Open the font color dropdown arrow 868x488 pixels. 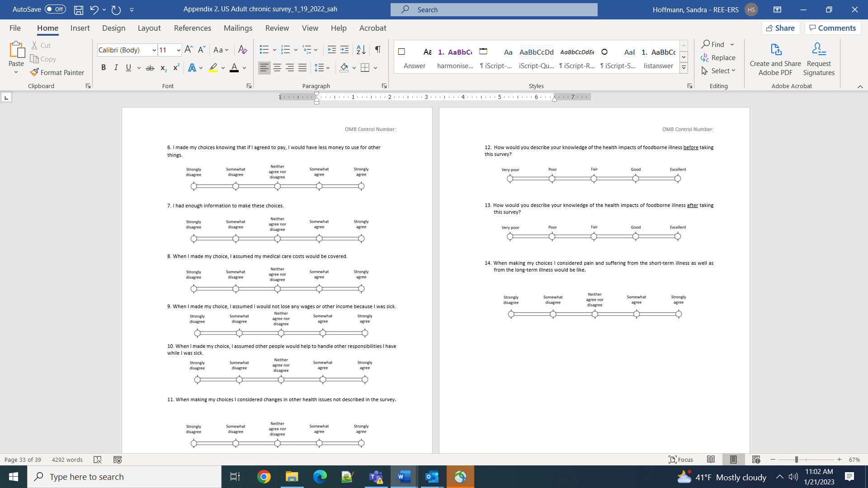tap(245, 68)
